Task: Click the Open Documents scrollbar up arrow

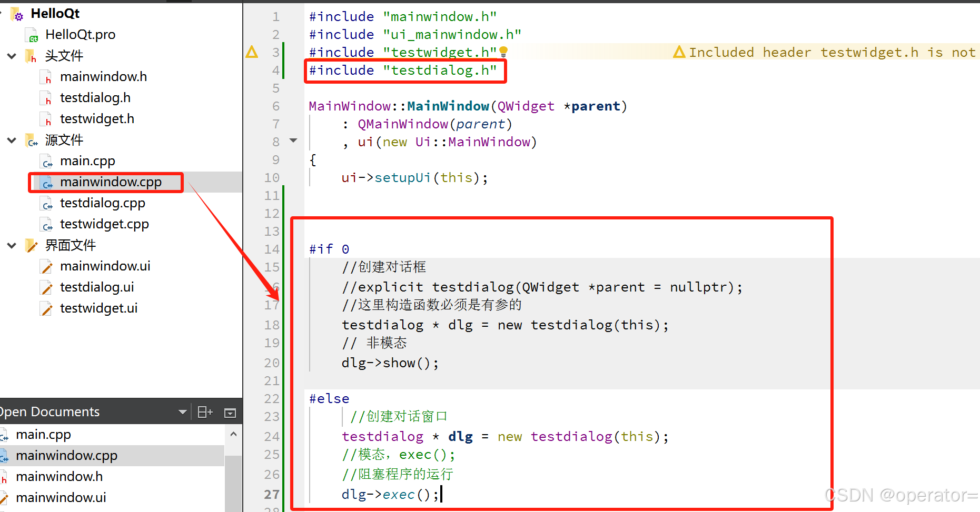Action: [x=233, y=435]
